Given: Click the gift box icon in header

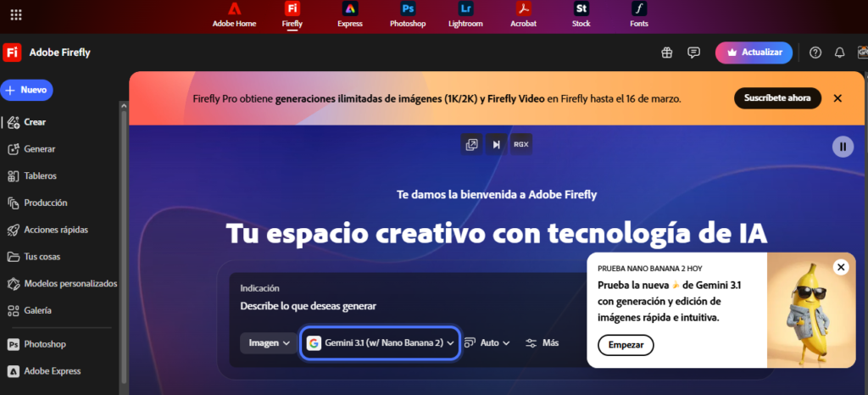Looking at the screenshot, I should [x=667, y=53].
